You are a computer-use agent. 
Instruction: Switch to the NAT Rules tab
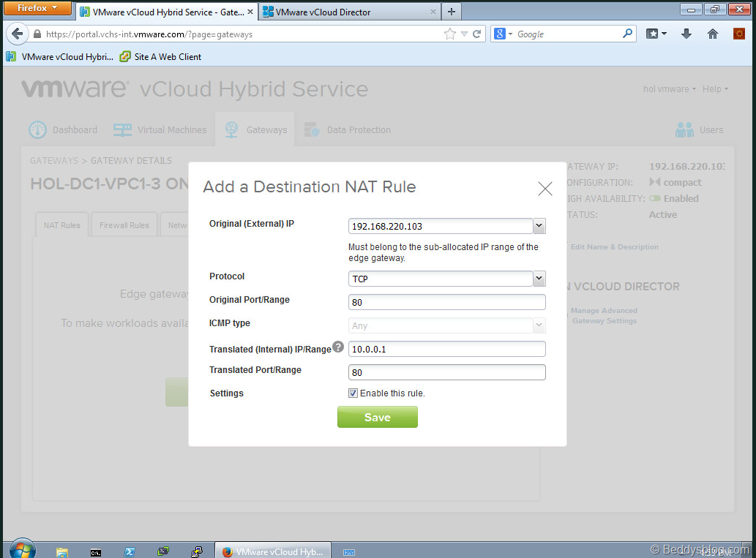61,225
